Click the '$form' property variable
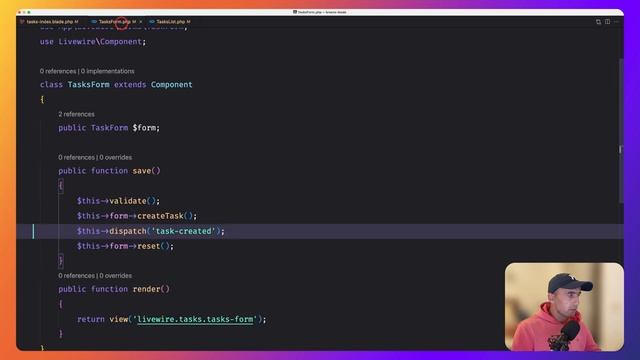 tap(144, 128)
